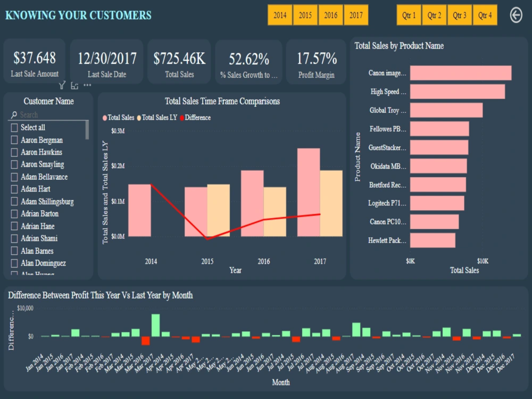Select the 2014 year button
The image size is (532, 399).
click(x=280, y=15)
